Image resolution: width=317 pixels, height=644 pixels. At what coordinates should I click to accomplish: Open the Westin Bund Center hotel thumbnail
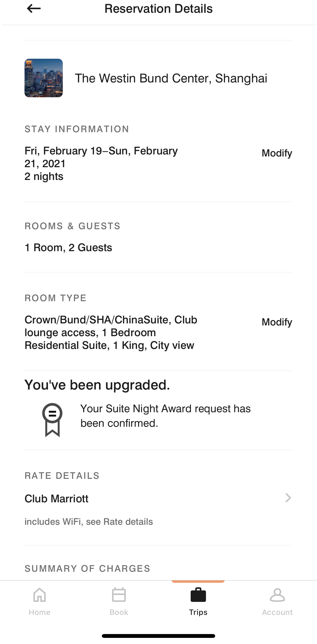tap(44, 78)
